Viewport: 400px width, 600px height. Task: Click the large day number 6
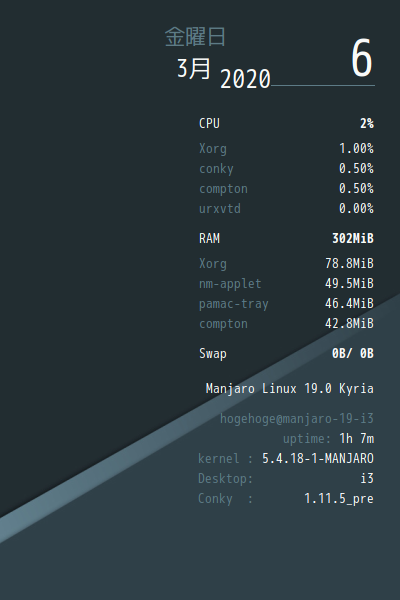pos(362,58)
